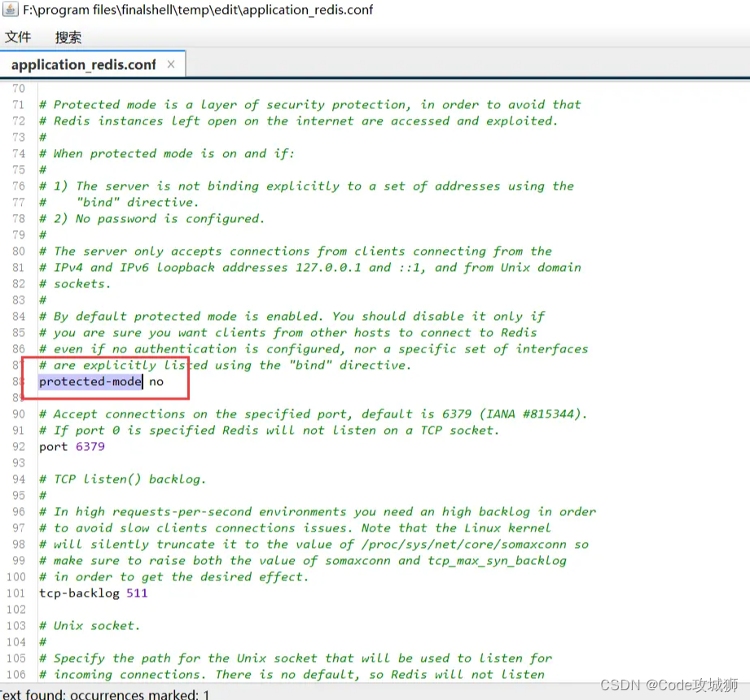Click comment '# even if no authentication is configured'
Screen dimensions: 750x700
pyautogui.click(x=314, y=349)
